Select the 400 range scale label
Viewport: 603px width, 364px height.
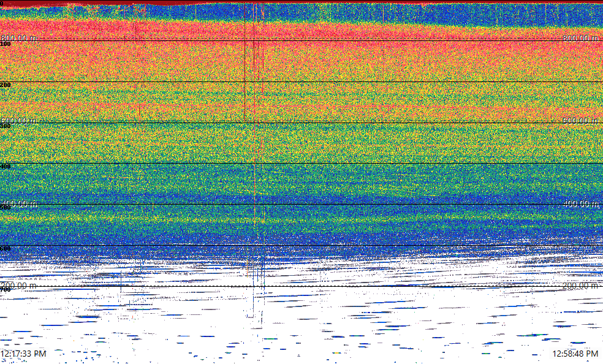pos(6,167)
